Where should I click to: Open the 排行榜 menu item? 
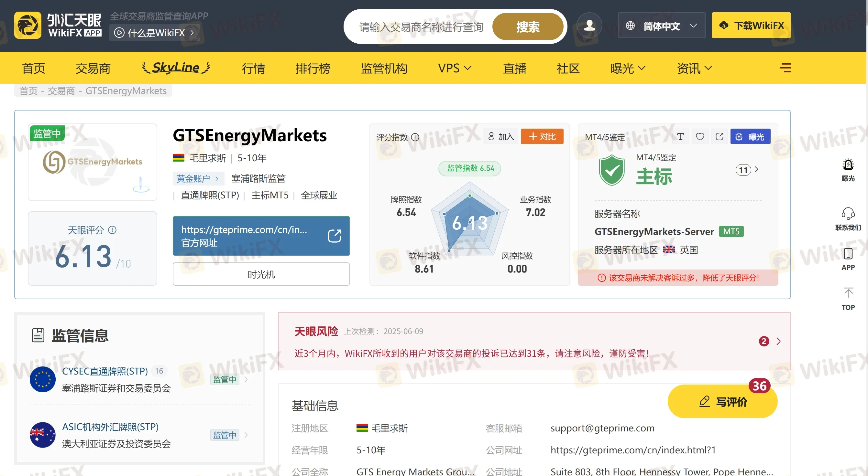(x=313, y=68)
